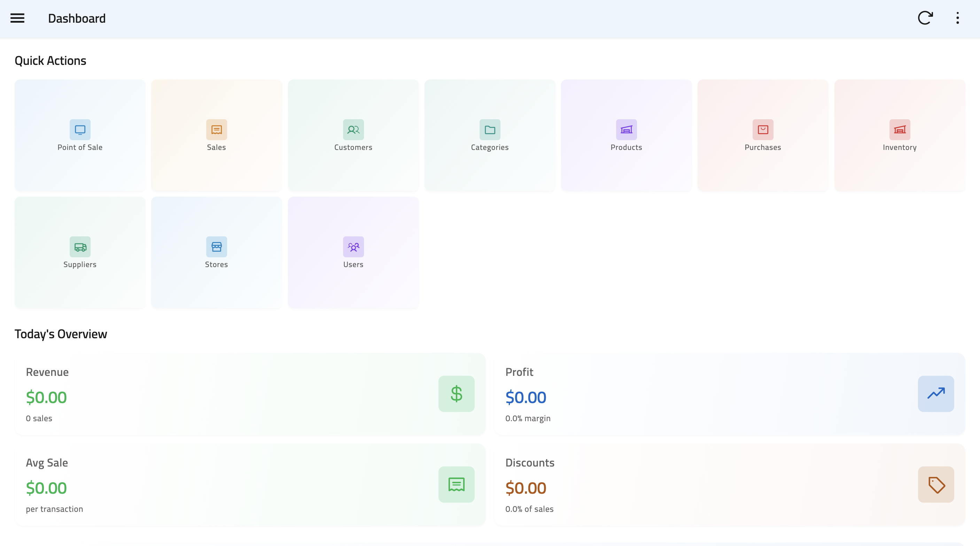The width and height of the screenshot is (980, 546).
Task: Open the hamburger navigation menu
Action: (17, 18)
